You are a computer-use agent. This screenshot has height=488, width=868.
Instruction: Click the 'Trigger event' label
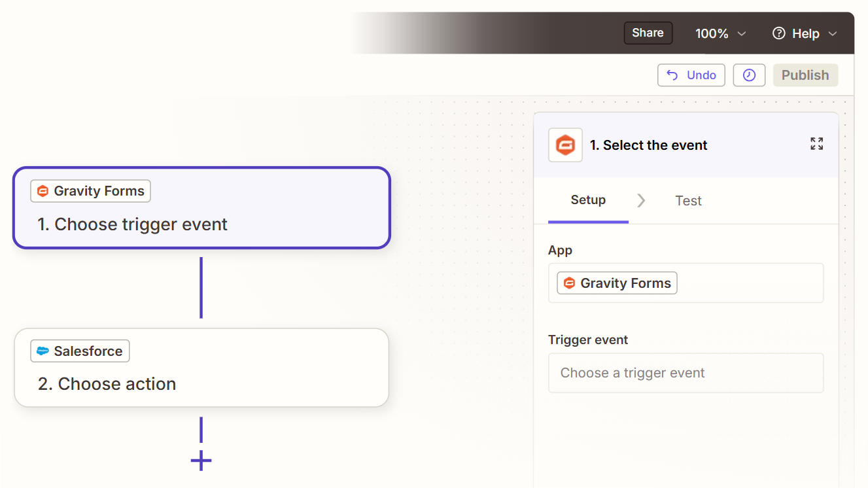(x=588, y=340)
